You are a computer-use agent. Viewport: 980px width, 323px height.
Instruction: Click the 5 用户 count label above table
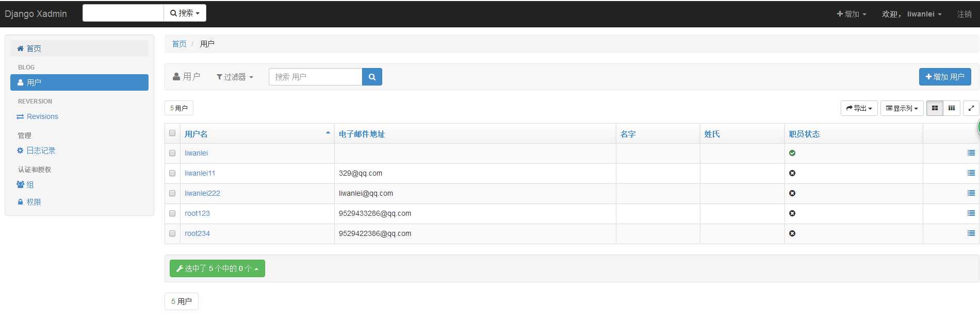[x=179, y=108]
